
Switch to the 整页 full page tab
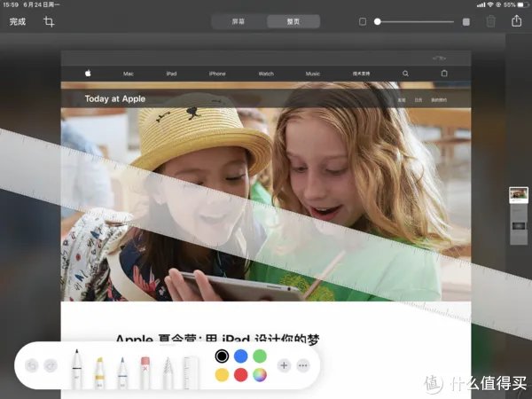(x=293, y=21)
